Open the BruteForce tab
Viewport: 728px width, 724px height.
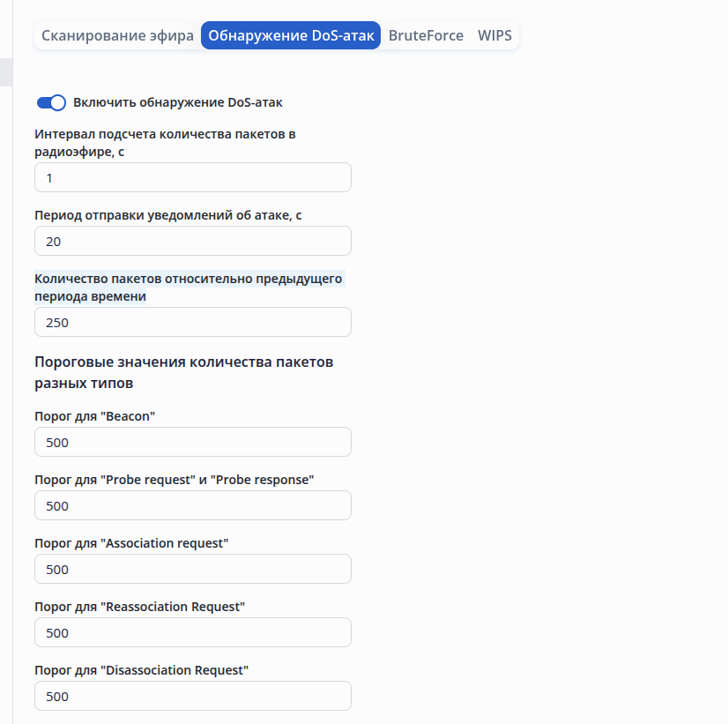(x=426, y=36)
